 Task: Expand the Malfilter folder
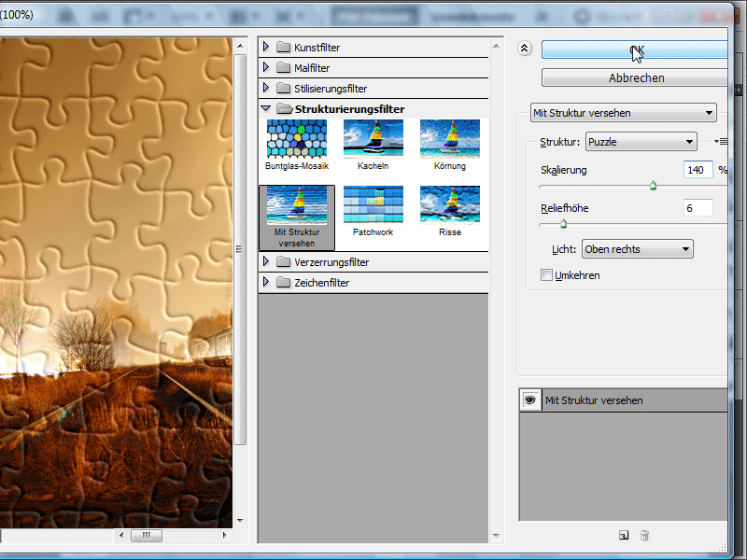tap(266, 67)
